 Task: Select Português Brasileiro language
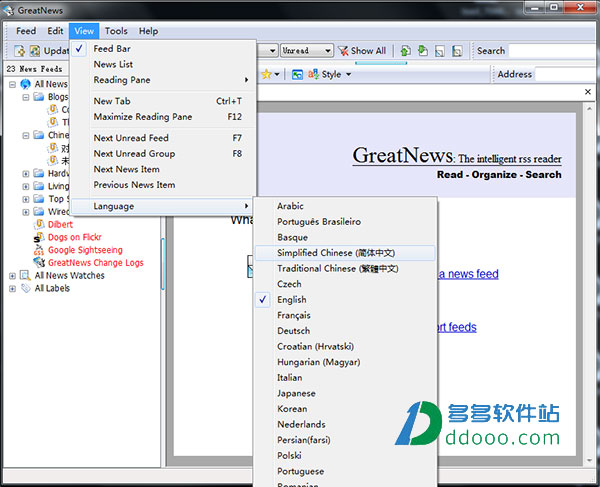(x=345, y=222)
